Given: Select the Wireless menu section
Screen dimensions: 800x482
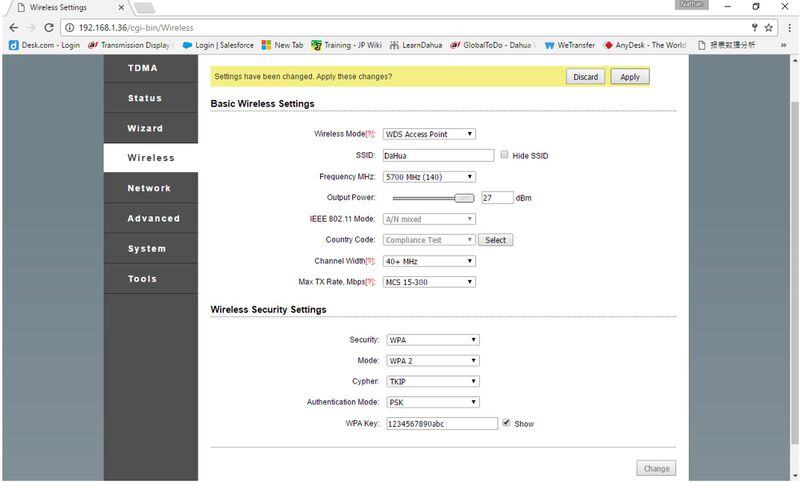Looking at the screenshot, I should point(151,158).
